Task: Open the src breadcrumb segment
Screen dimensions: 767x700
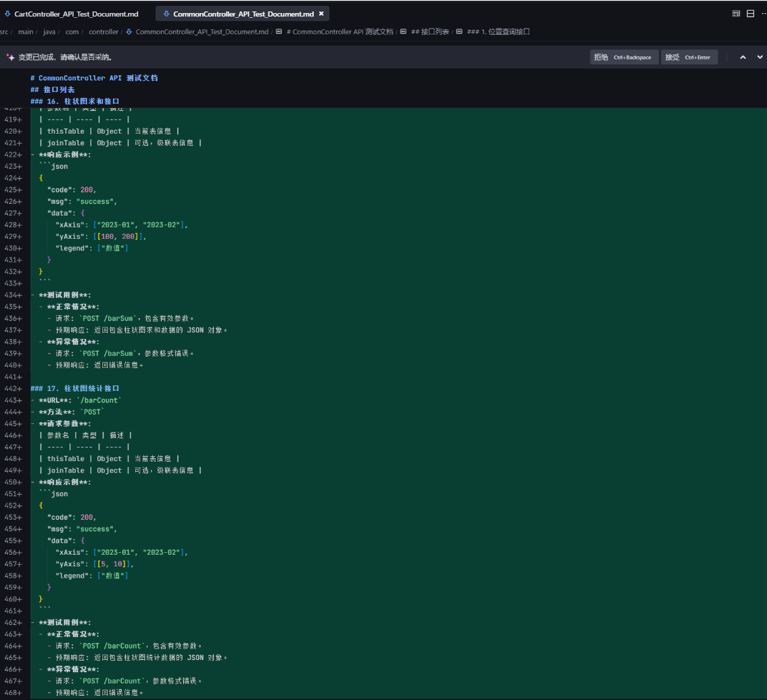Action: point(4,31)
